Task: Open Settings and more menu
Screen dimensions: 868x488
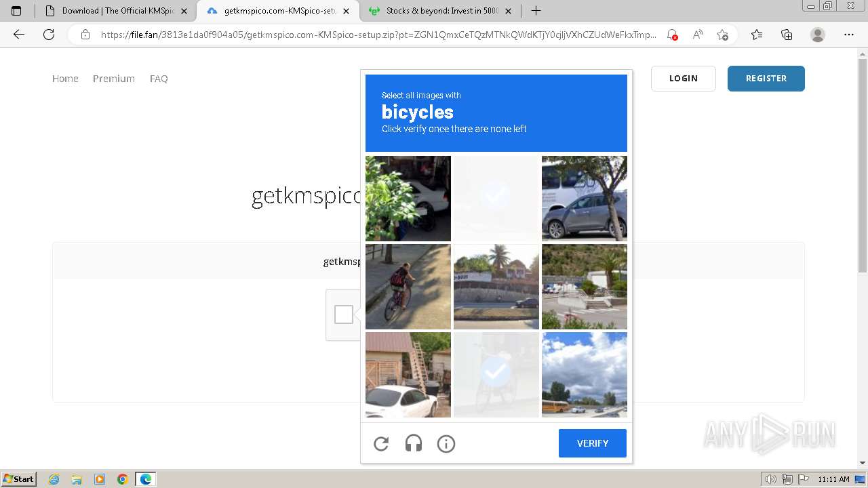Action: tap(849, 35)
